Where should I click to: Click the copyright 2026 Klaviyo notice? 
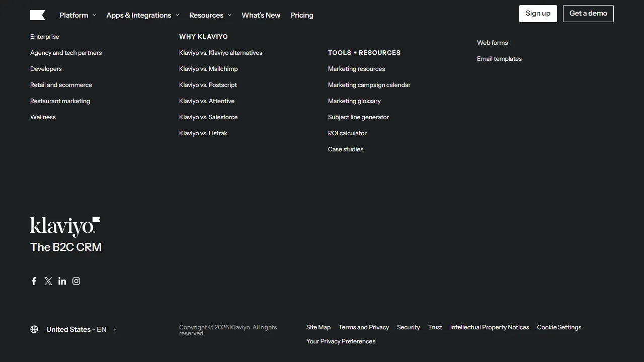click(228, 330)
